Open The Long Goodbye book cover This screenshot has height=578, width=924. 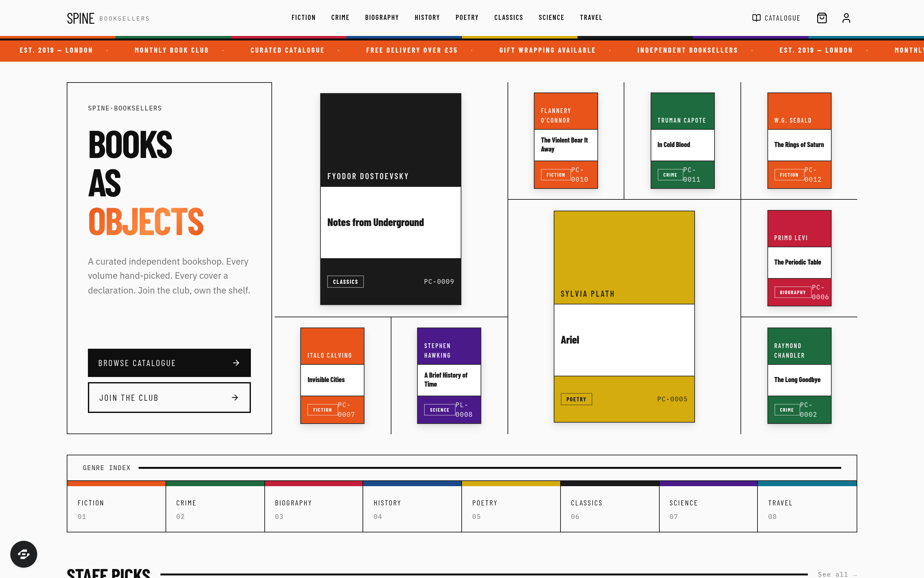[800, 375]
